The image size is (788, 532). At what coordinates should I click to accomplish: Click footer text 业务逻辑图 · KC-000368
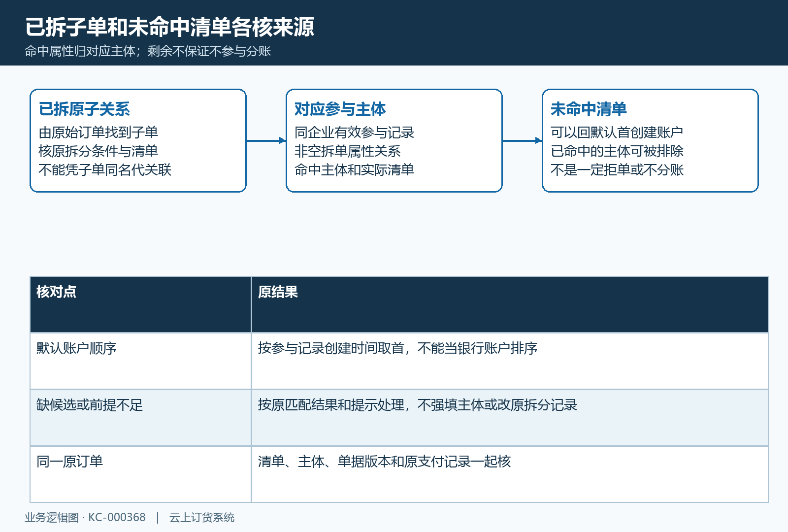point(85,517)
